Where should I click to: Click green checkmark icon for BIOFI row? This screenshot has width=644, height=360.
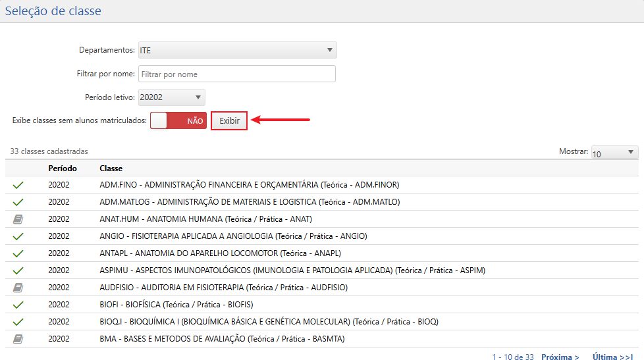tap(18, 305)
